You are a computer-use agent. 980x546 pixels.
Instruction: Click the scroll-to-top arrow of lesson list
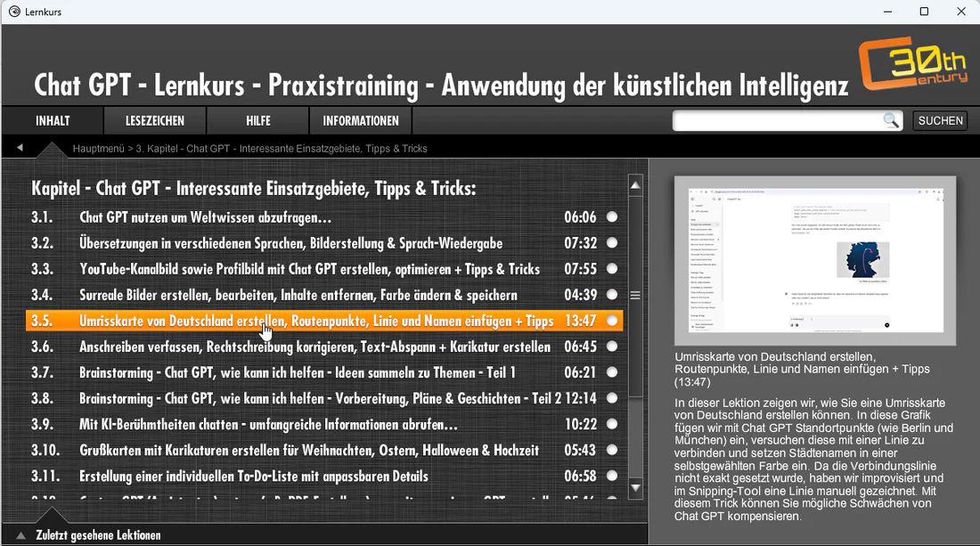point(635,185)
